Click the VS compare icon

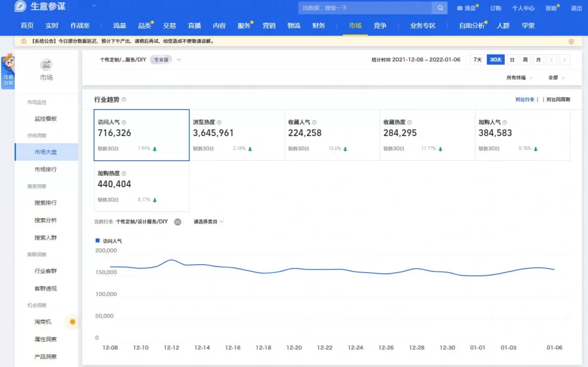178,222
